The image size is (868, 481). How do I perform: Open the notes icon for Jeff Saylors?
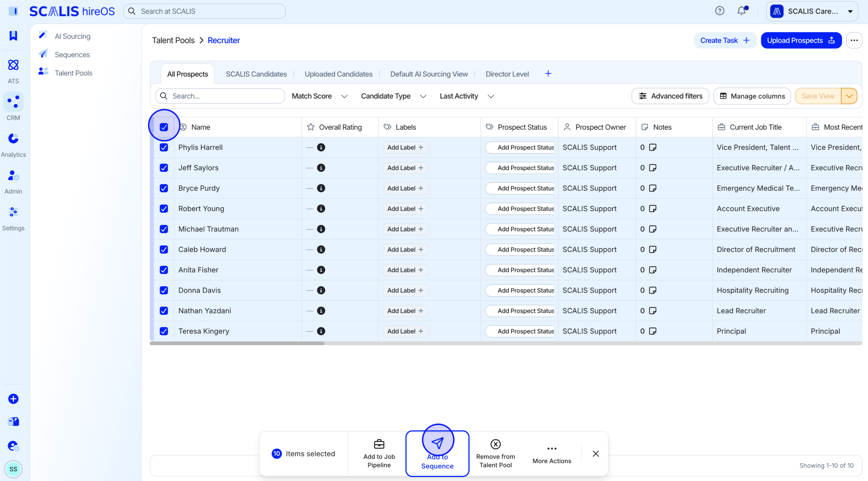point(653,168)
